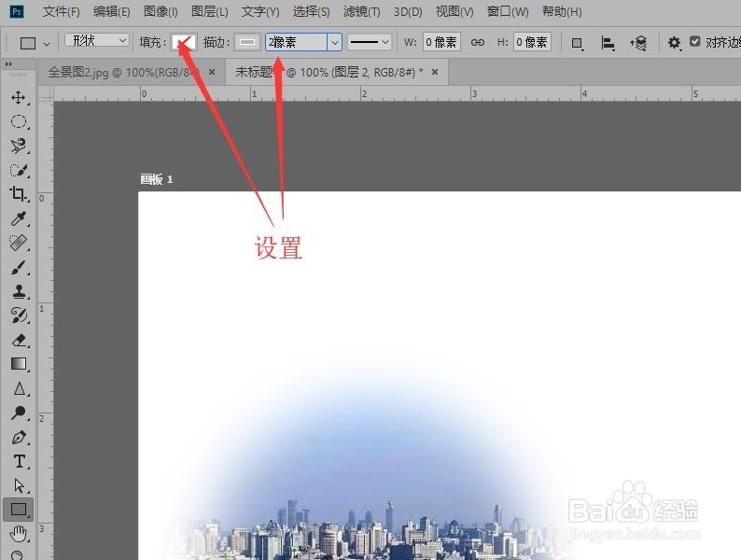Click the W width input field
Image resolution: width=741 pixels, height=560 pixels.
(x=441, y=43)
